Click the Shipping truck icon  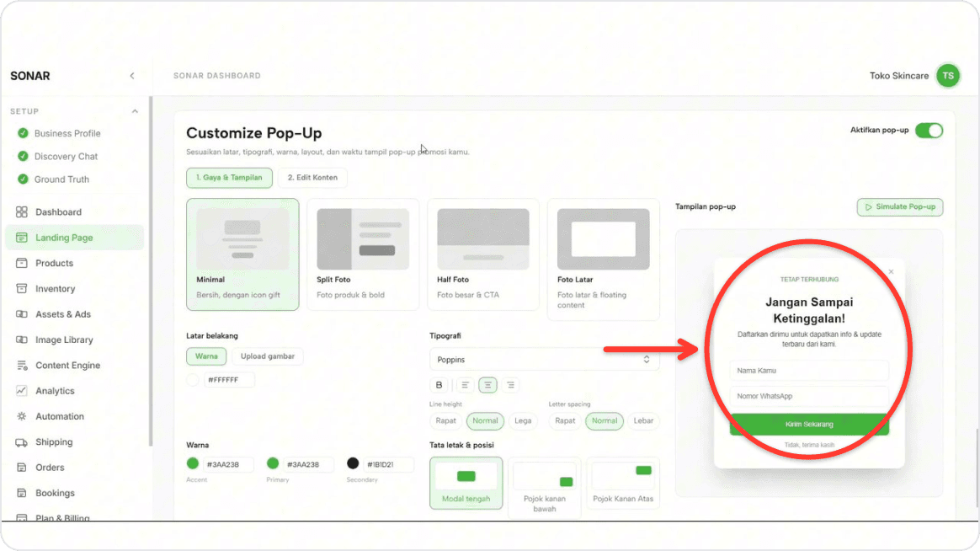tap(22, 442)
